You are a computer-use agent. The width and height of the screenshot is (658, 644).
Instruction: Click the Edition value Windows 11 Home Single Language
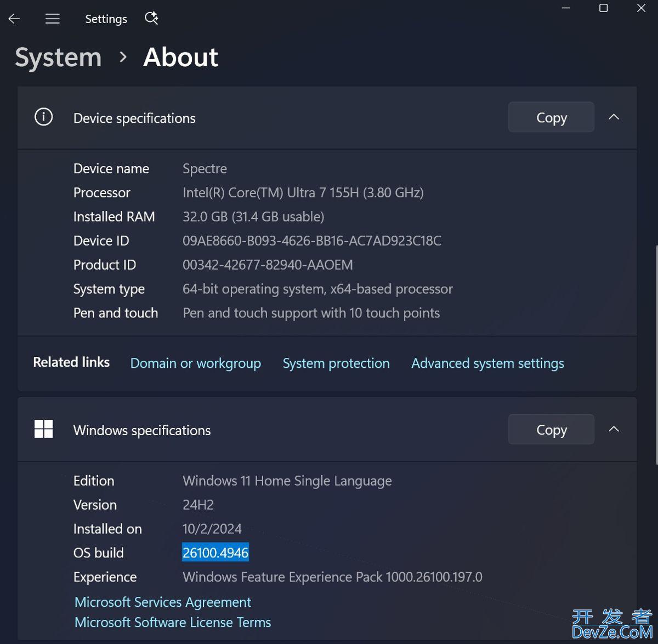coord(287,481)
